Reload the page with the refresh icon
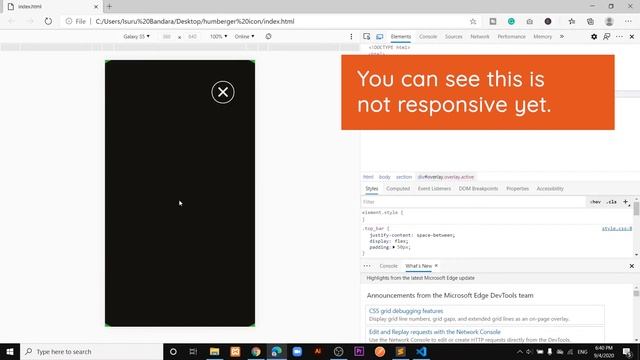This screenshot has width=640, height=360. click(x=48, y=21)
